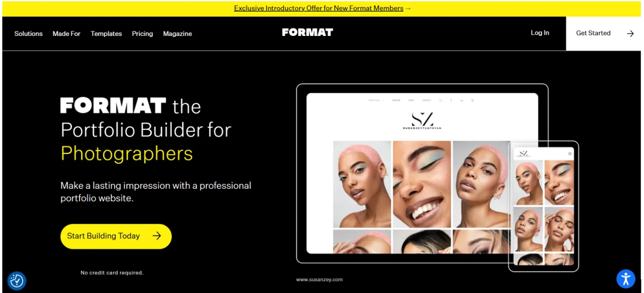Go to the Pricing page
Viewport: 644px width, 293px height.
click(143, 34)
